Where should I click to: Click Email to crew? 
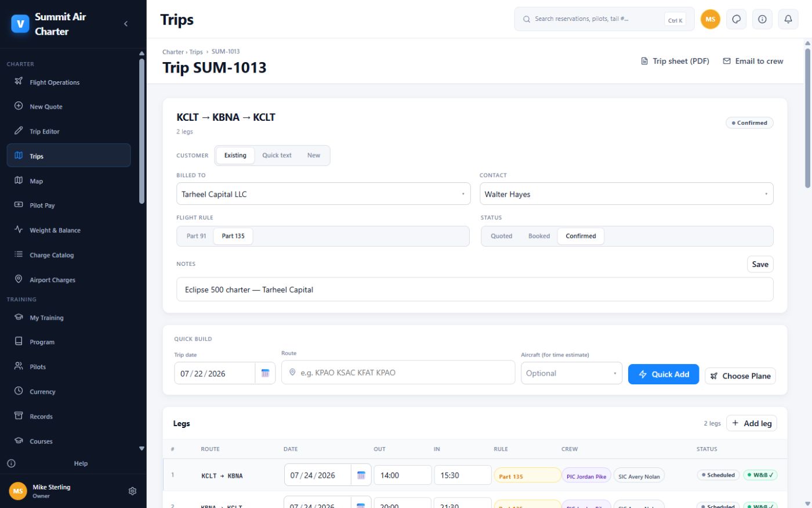pyautogui.click(x=753, y=61)
